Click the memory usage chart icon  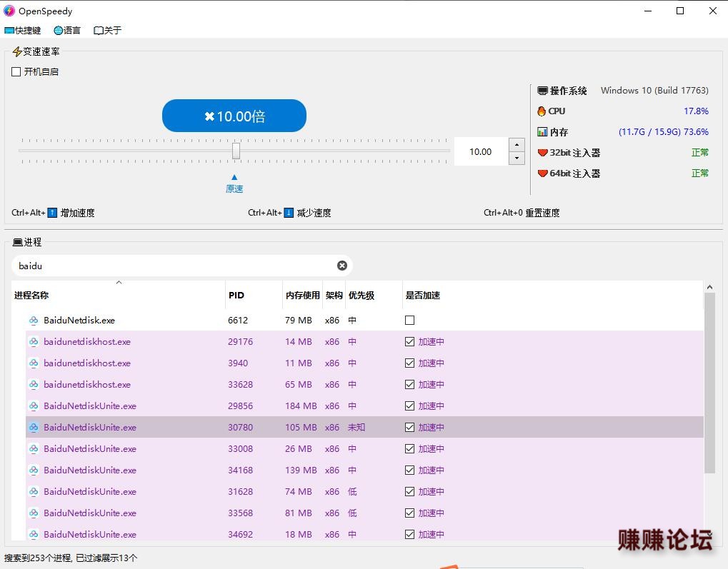coord(542,132)
